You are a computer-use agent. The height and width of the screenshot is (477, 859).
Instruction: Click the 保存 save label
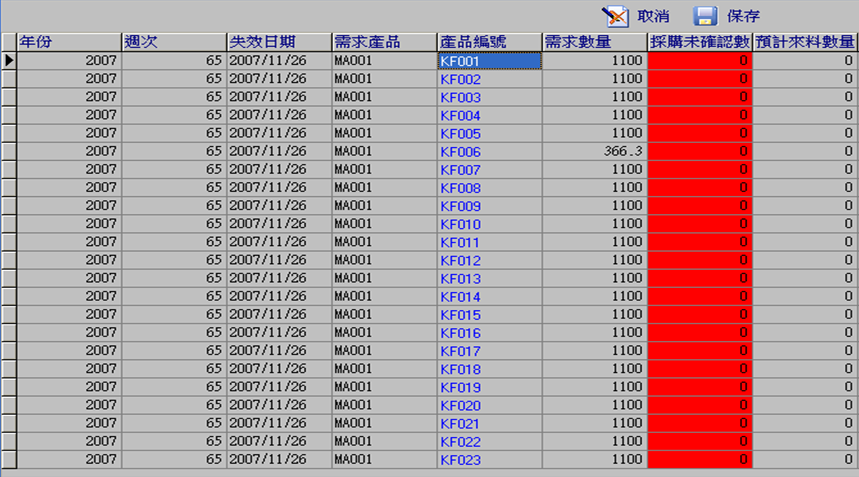coord(743,16)
